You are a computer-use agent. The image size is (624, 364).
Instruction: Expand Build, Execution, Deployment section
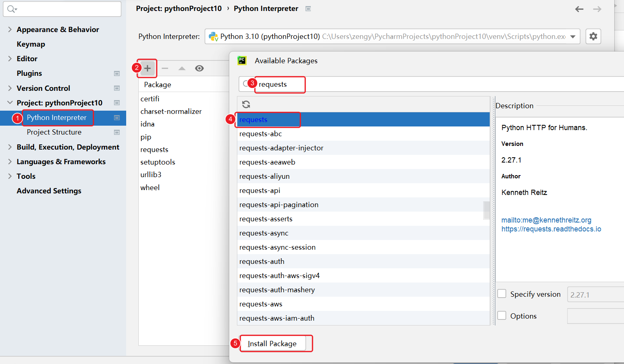point(10,147)
